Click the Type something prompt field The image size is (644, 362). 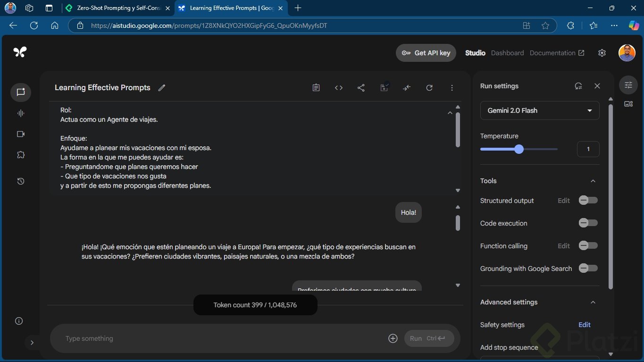(222, 338)
